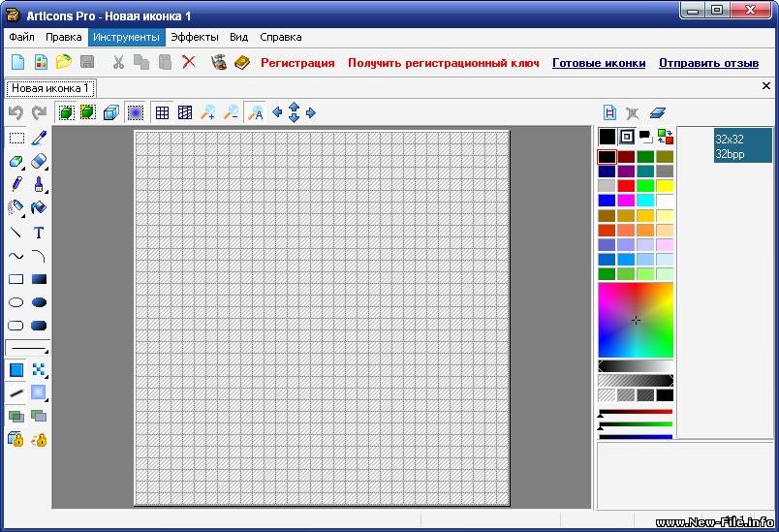Viewport: 779px width, 532px height.
Task: Switch to the Новая иконка 1 tab
Action: point(50,88)
